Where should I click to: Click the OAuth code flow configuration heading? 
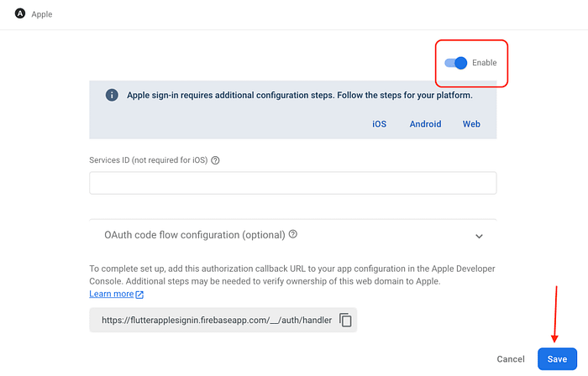(195, 235)
